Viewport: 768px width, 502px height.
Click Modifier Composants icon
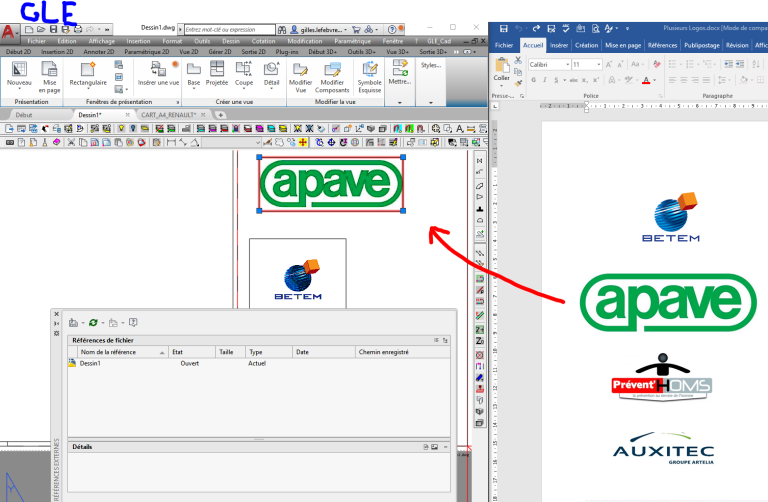(x=332, y=70)
